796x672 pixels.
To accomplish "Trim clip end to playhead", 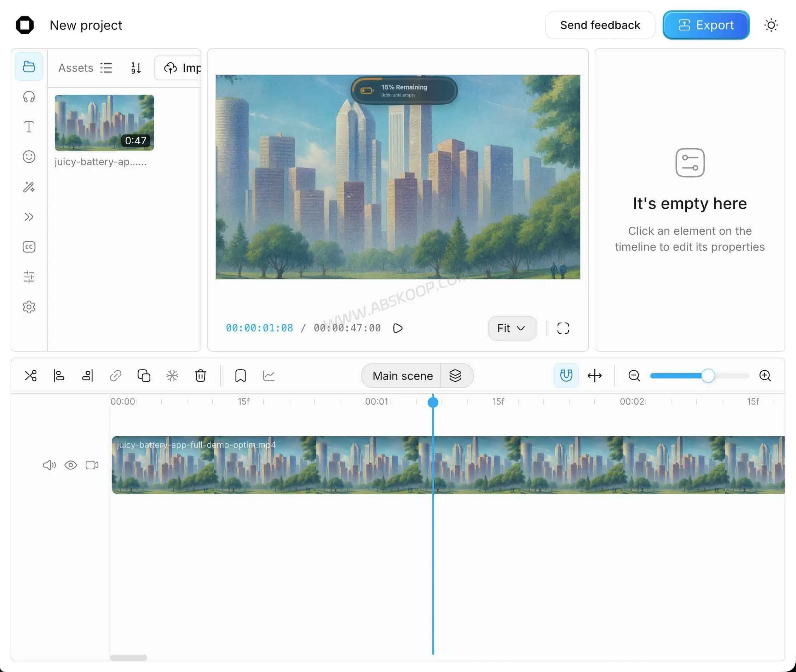I will pos(88,376).
